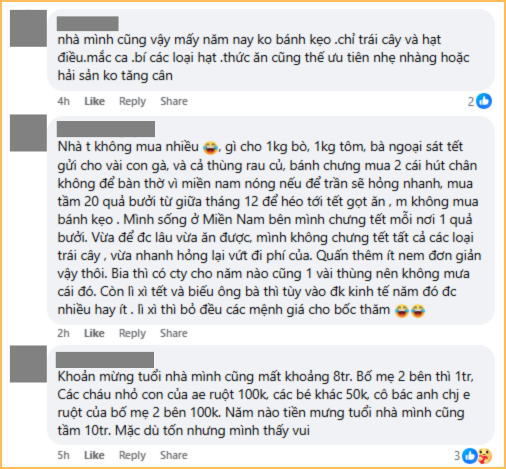View reaction count 3 on last comment
This screenshot has width=506, height=469.
pyautogui.click(x=457, y=456)
